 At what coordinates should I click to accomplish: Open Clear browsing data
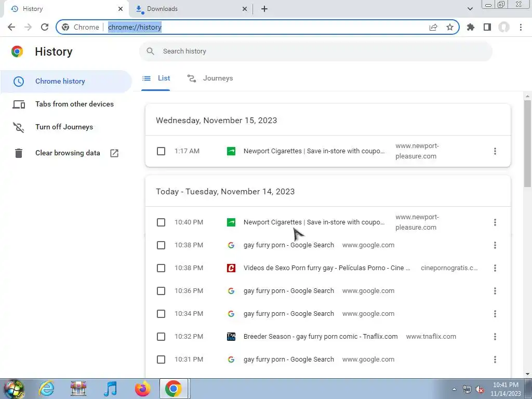(x=66, y=153)
